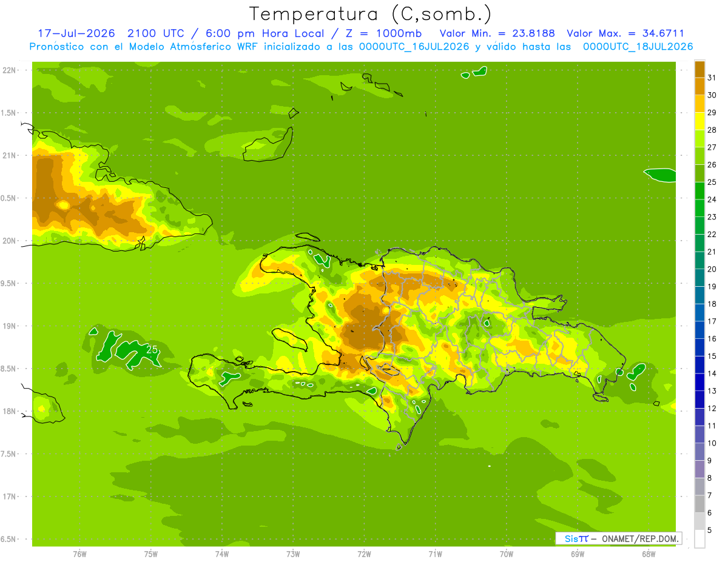Click longitude label '74W'

[221, 554]
